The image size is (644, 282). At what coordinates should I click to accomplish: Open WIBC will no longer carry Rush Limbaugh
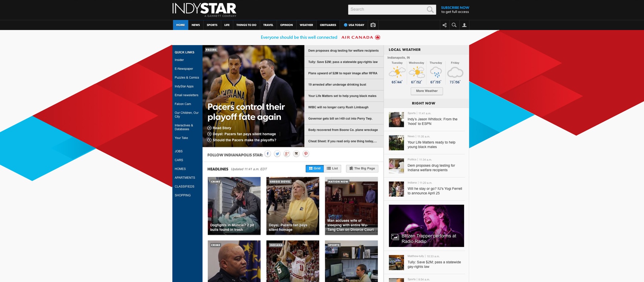[338, 107]
